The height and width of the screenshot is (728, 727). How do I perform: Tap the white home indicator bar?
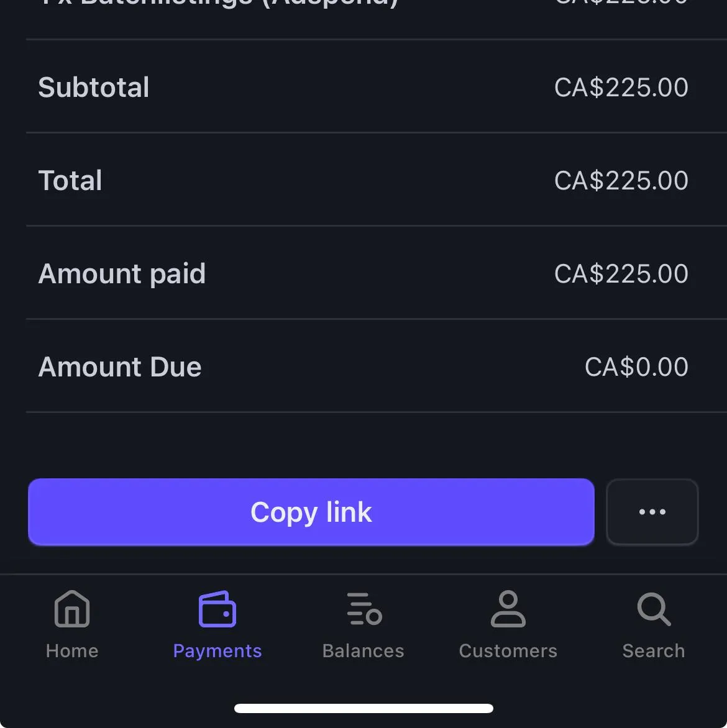click(363, 708)
